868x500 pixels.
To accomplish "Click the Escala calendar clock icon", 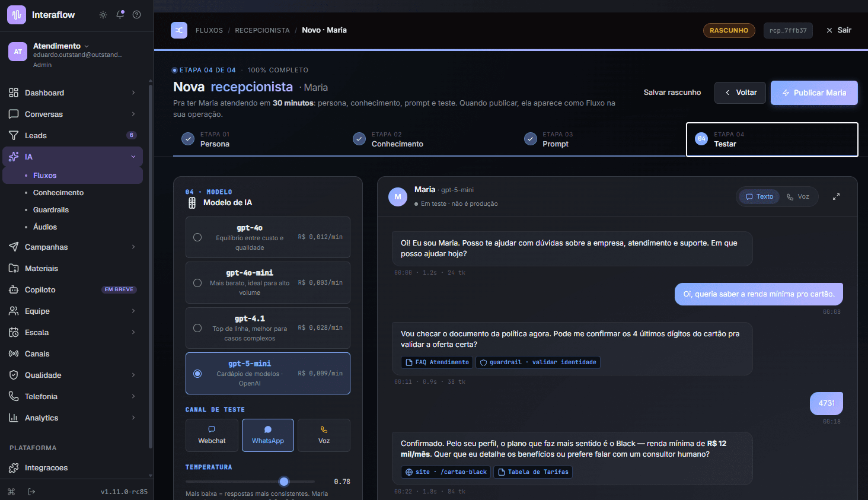I will click(14, 332).
